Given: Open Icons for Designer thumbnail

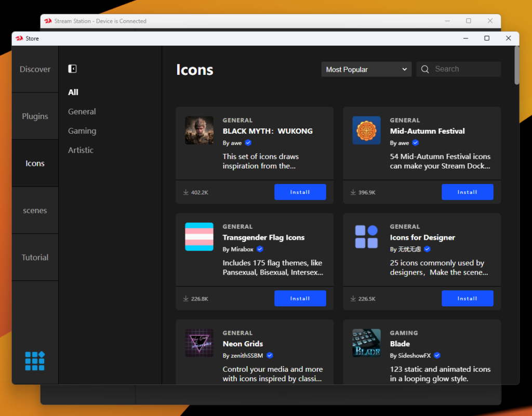Looking at the screenshot, I should 366,237.
